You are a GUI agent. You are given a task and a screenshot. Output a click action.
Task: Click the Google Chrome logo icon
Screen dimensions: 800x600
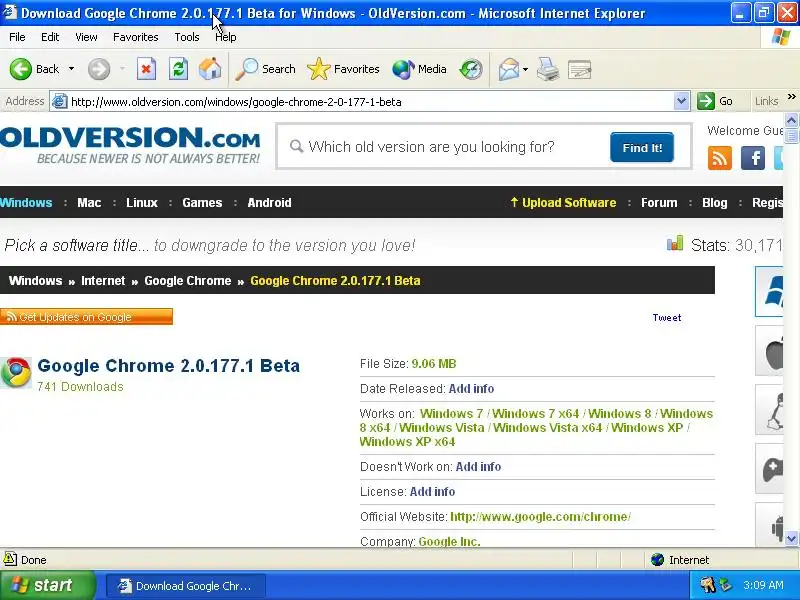[x=16, y=372]
